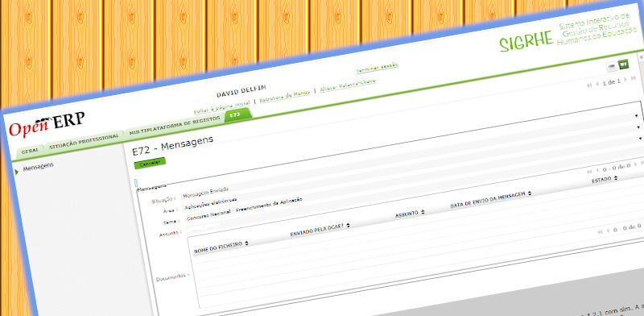Switch to form view icon
Screen dimensions: 644x316
pos(623,64)
